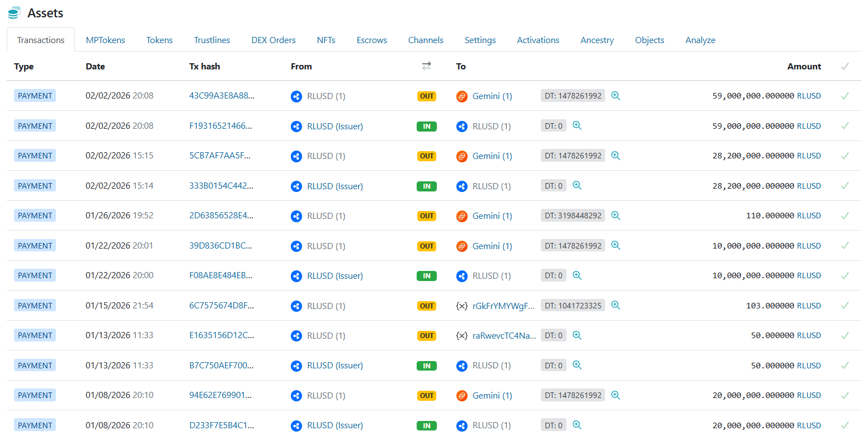Click the magnifier icon in the E1635156D12C row
This screenshot has width=868, height=440.
click(x=577, y=335)
